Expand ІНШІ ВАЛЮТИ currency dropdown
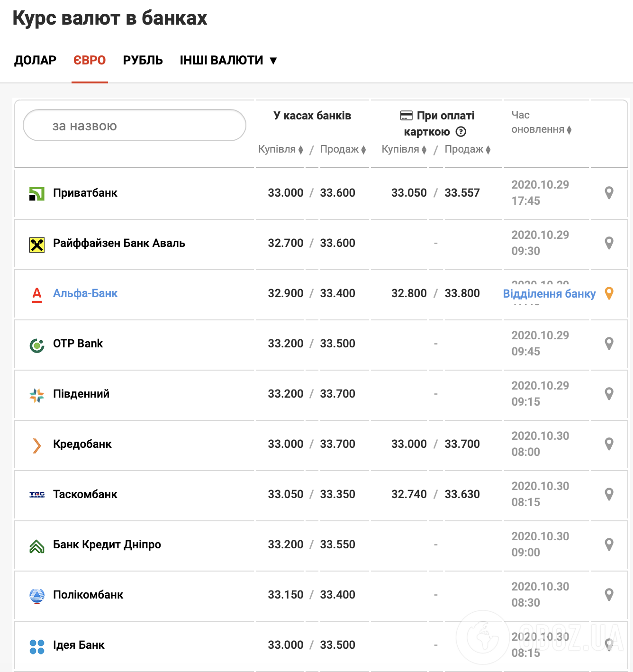Screen dimensions: 633x672 click(228, 60)
